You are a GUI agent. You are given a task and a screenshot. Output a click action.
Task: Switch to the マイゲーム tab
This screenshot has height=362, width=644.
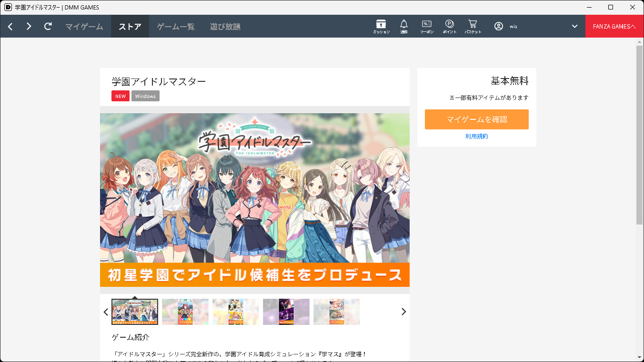[x=84, y=26]
